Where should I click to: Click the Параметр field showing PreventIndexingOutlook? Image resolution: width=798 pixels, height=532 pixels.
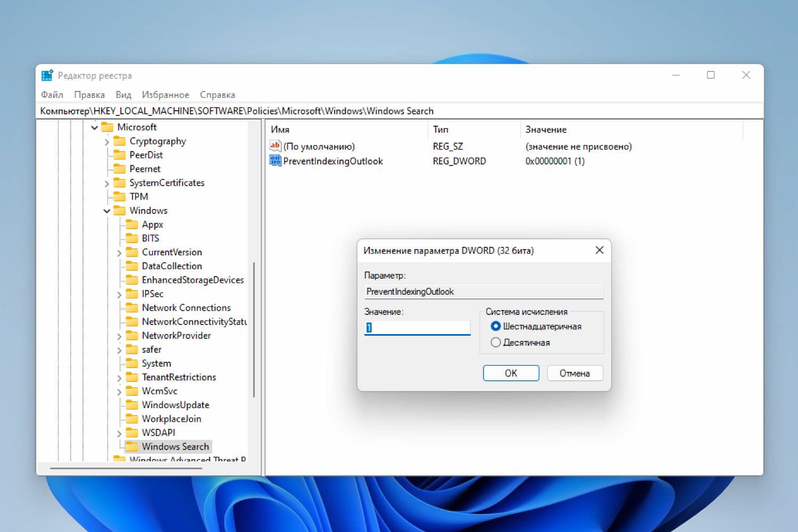coord(484,292)
